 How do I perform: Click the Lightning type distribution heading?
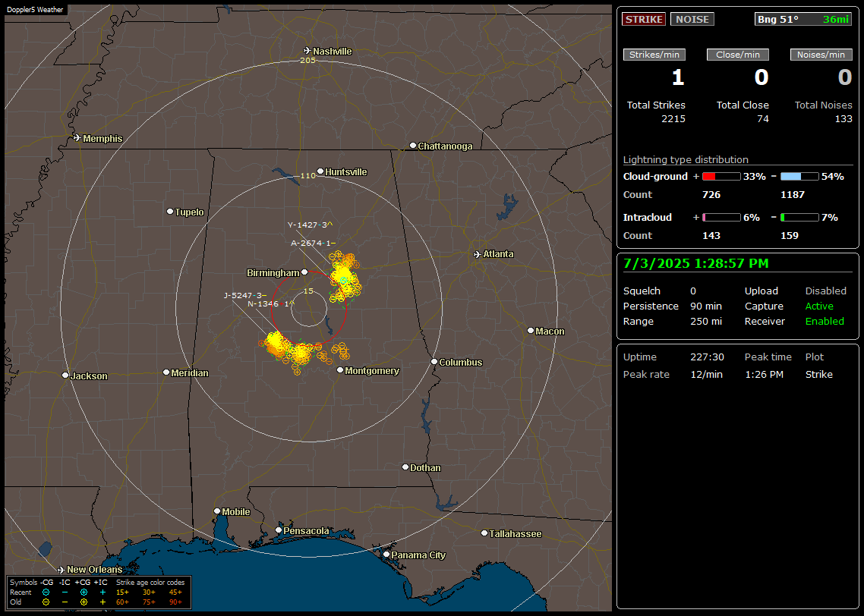[686, 159]
